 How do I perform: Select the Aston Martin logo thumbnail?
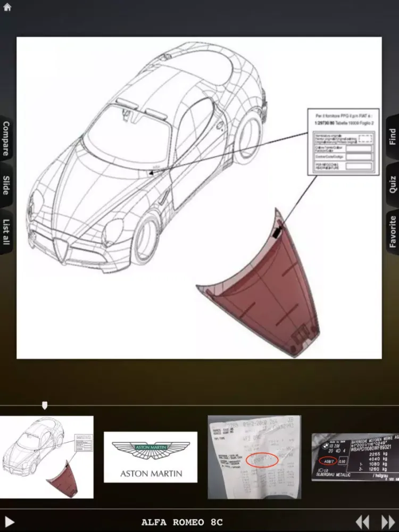click(x=151, y=457)
